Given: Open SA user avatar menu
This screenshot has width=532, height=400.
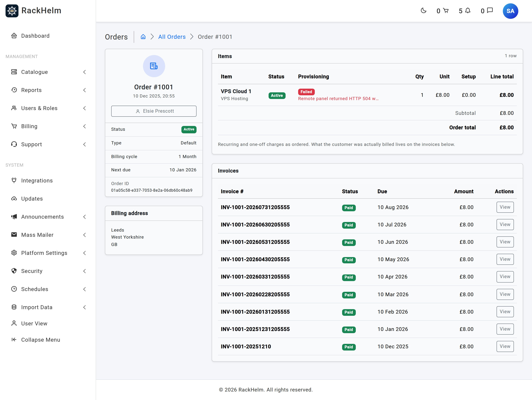Looking at the screenshot, I should [510, 11].
